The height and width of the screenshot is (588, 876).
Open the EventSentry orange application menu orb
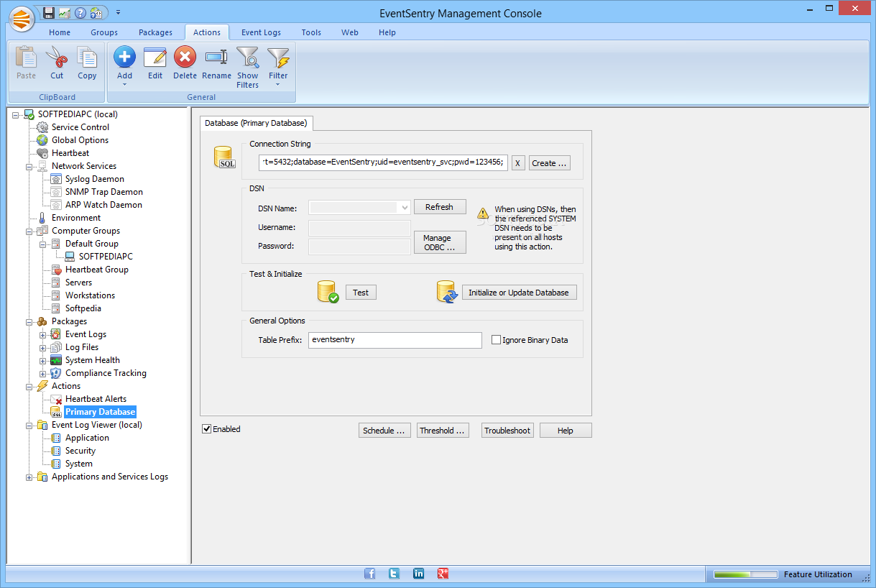[22, 19]
